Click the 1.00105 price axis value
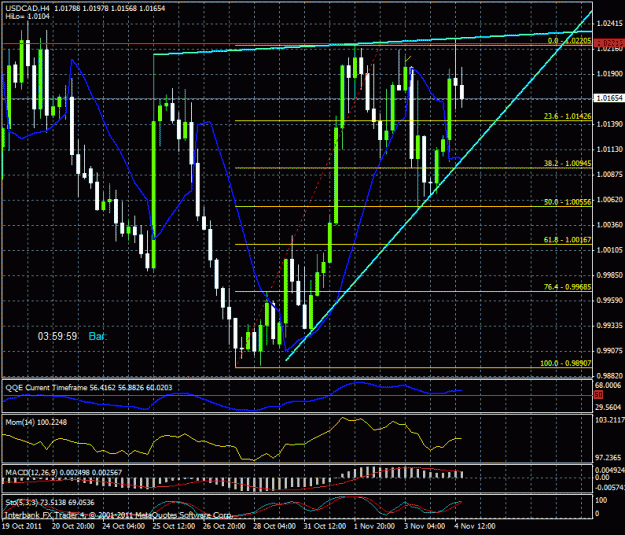The width and height of the screenshot is (625, 535). [x=610, y=250]
